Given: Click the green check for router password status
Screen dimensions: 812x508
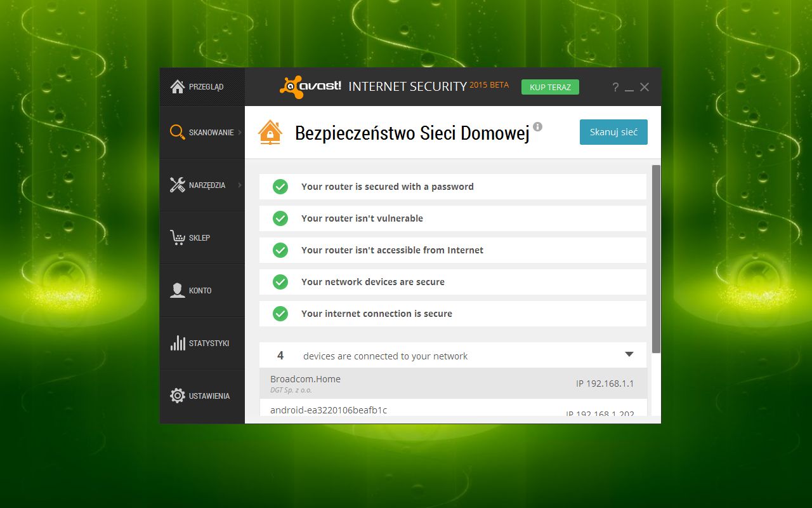Looking at the screenshot, I should point(280,187).
